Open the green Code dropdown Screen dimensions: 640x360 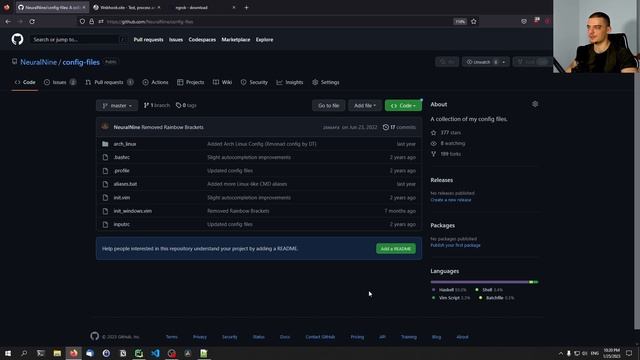point(403,105)
